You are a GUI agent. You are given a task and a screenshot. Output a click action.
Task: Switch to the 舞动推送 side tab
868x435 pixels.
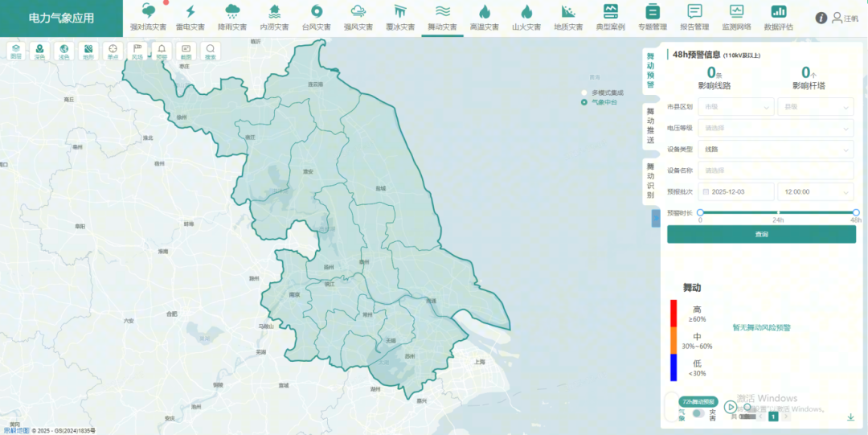pos(650,125)
